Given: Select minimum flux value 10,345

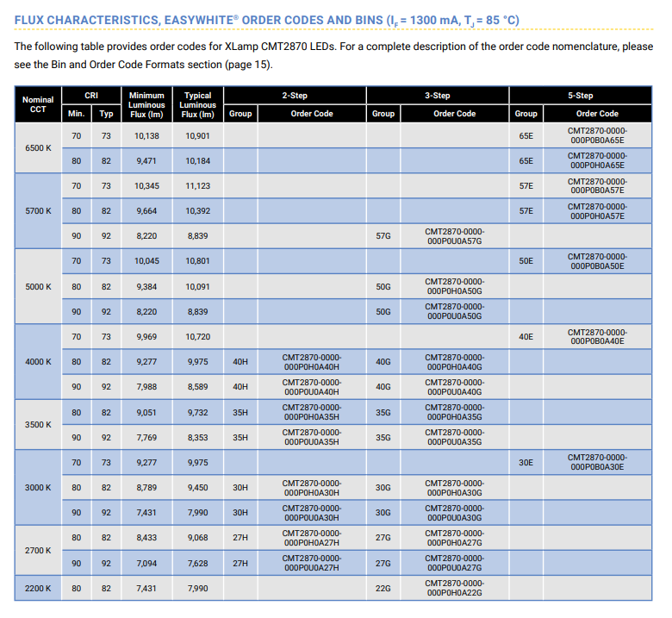Looking at the screenshot, I should tap(146, 185).
